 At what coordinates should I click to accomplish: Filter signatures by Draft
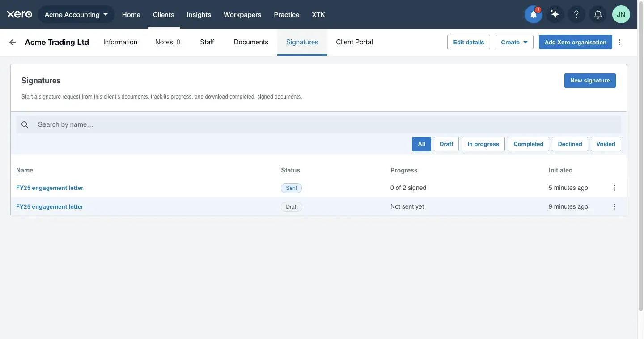446,144
